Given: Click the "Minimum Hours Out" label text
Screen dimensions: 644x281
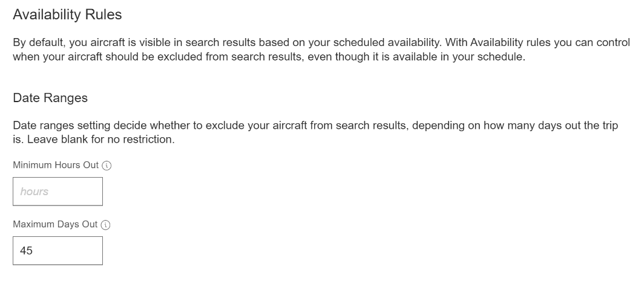Looking at the screenshot, I should pyautogui.click(x=56, y=165).
